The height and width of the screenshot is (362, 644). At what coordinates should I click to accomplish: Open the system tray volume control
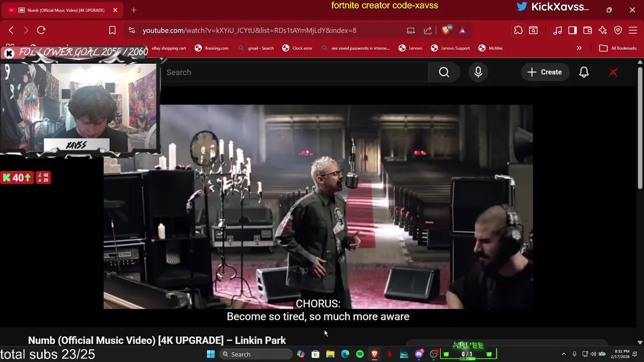[593, 354]
